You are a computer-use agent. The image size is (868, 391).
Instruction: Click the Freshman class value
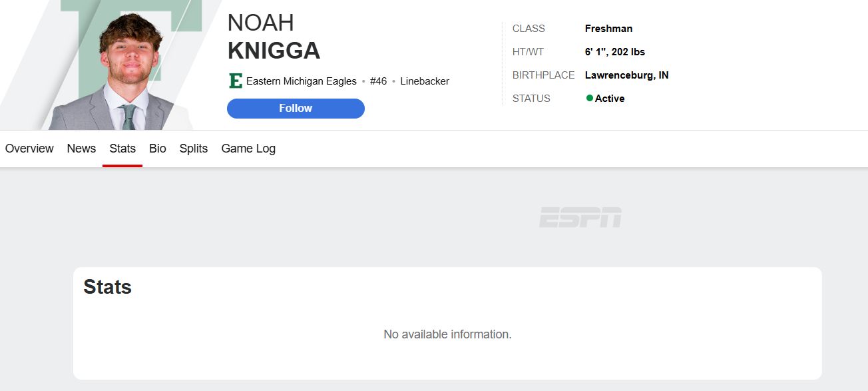[x=608, y=29]
